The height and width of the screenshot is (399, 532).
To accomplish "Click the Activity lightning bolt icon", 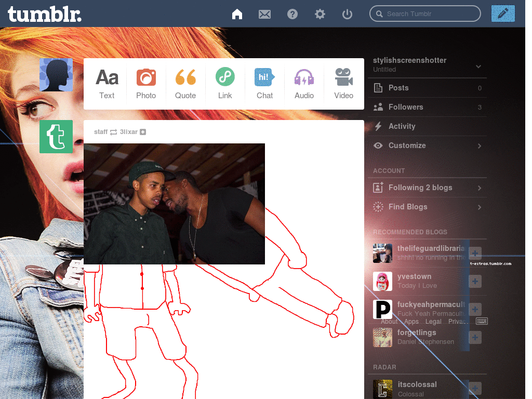I will 378,126.
